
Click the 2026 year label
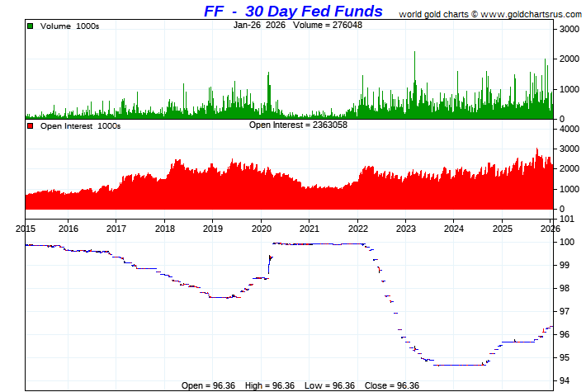(551, 229)
